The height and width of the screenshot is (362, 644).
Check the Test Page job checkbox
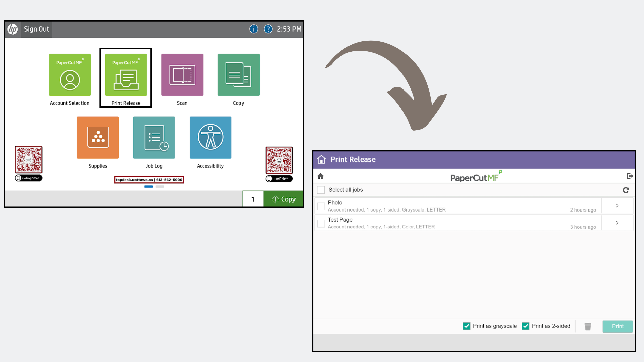coord(321,223)
